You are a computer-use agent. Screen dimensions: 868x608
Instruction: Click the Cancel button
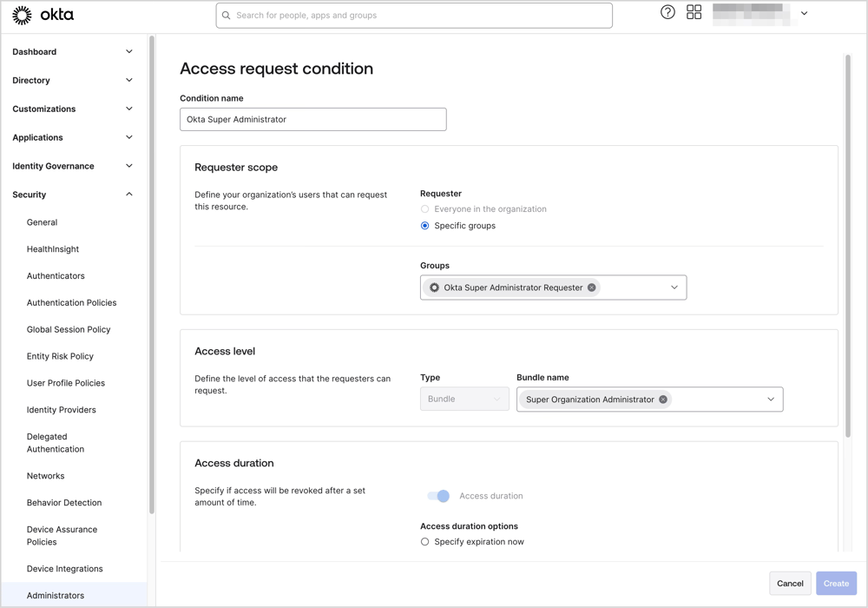click(790, 584)
